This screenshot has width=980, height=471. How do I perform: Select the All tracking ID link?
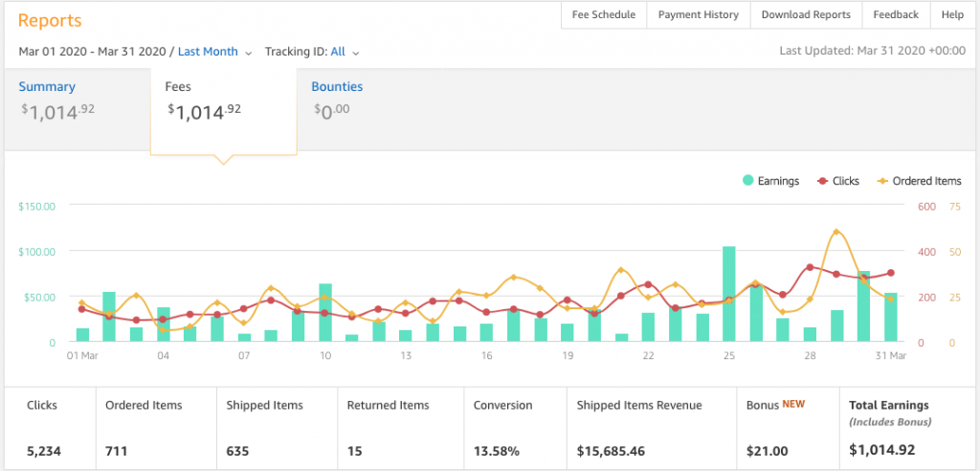338,52
